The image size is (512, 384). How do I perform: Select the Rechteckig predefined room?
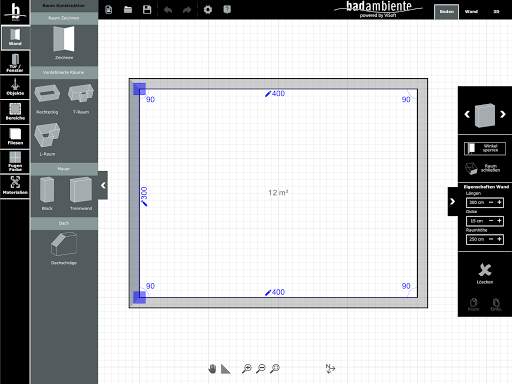pyautogui.click(x=47, y=99)
